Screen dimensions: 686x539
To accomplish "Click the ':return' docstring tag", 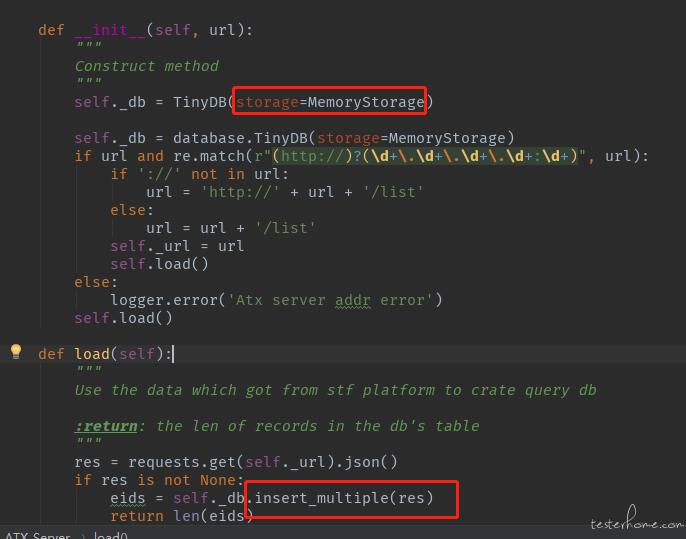I will click(x=106, y=426).
